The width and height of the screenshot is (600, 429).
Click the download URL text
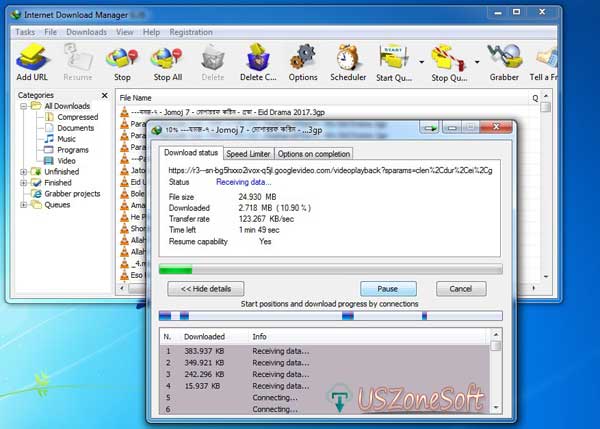point(330,170)
